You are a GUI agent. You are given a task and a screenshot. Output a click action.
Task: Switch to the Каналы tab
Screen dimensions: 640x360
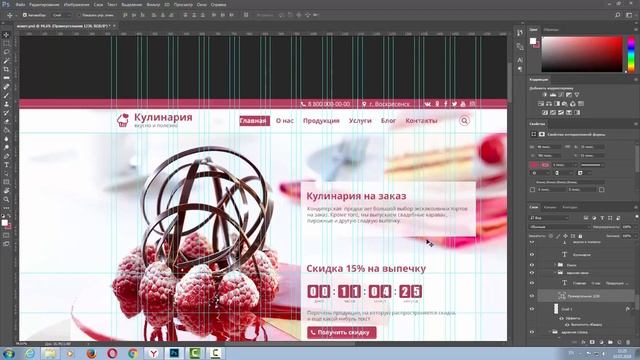click(550, 207)
